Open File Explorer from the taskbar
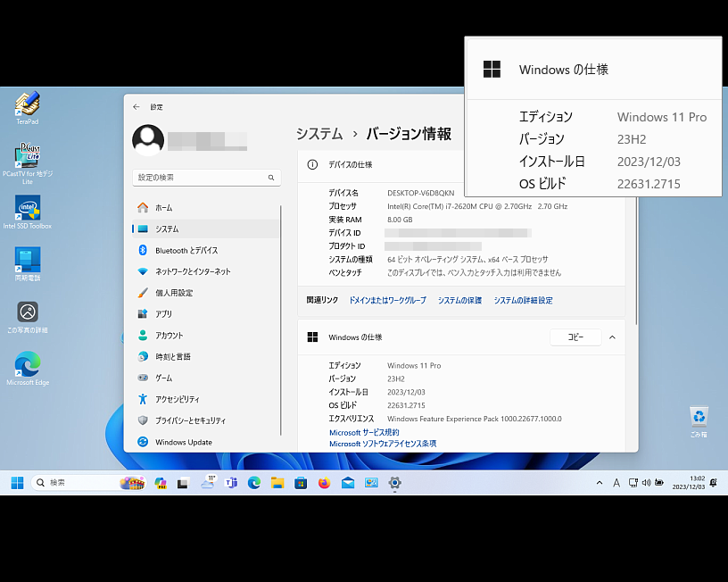The width and height of the screenshot is (728, 582). pyautogui.click(x=277, y=483)
